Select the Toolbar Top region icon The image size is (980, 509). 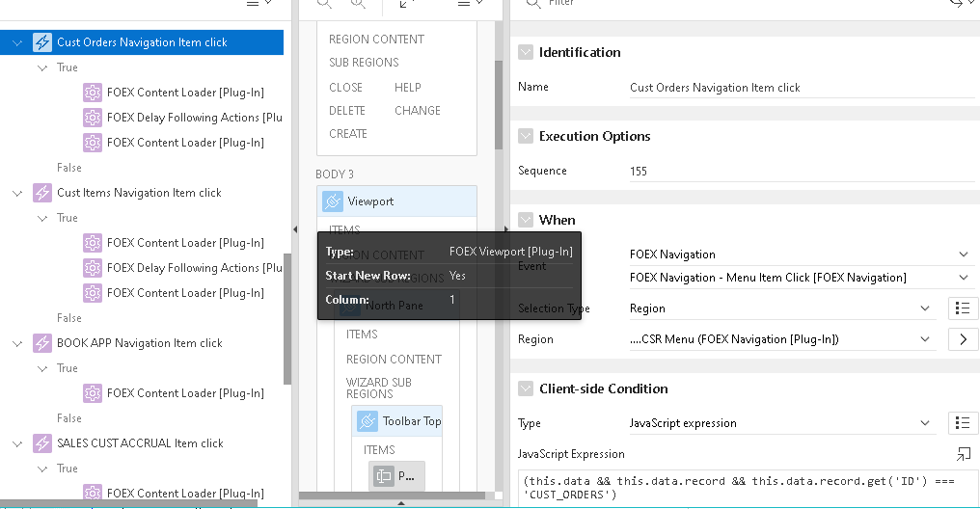pos(367,421)
